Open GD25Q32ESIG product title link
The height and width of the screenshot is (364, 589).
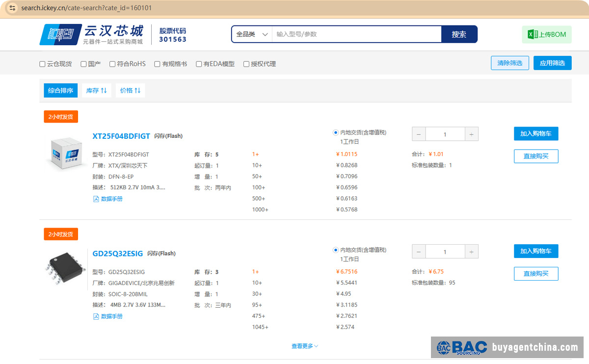118,254
